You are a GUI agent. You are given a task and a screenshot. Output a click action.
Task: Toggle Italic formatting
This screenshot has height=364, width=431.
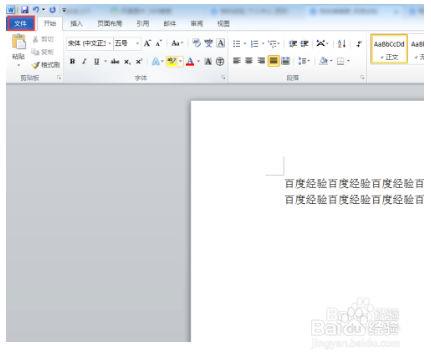[84, 61]
